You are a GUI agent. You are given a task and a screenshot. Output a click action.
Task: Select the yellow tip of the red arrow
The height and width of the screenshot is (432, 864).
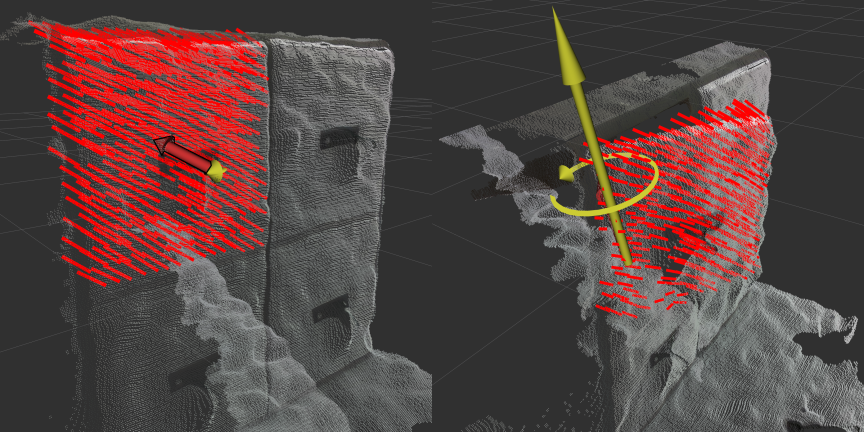[x=217, y=172]
